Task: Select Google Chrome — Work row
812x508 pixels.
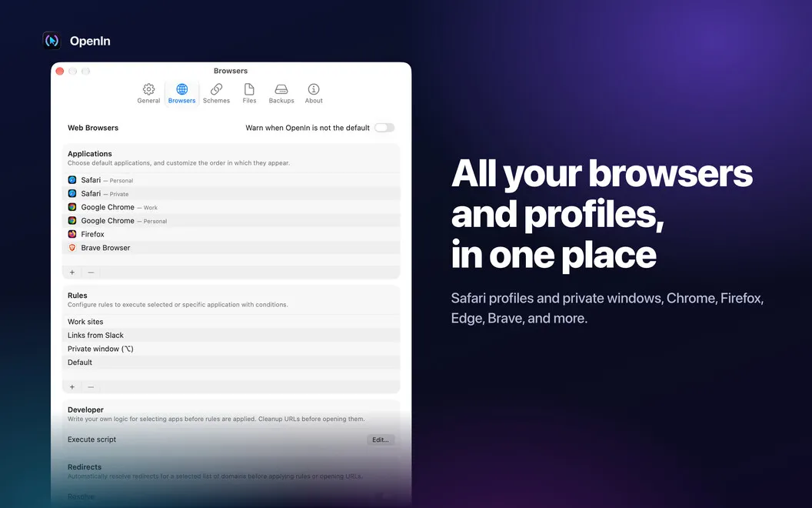Action: point(231,207)
